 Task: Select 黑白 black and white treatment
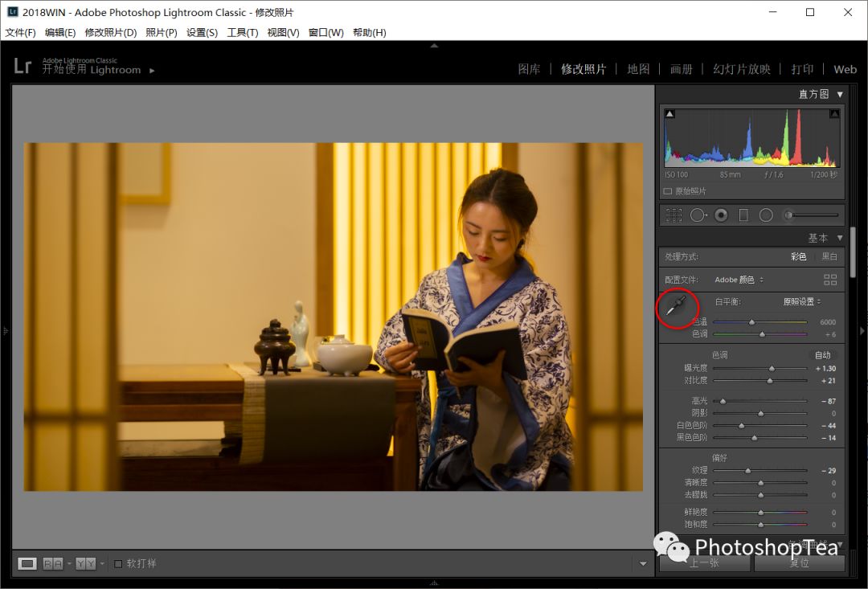pos(829,256)
